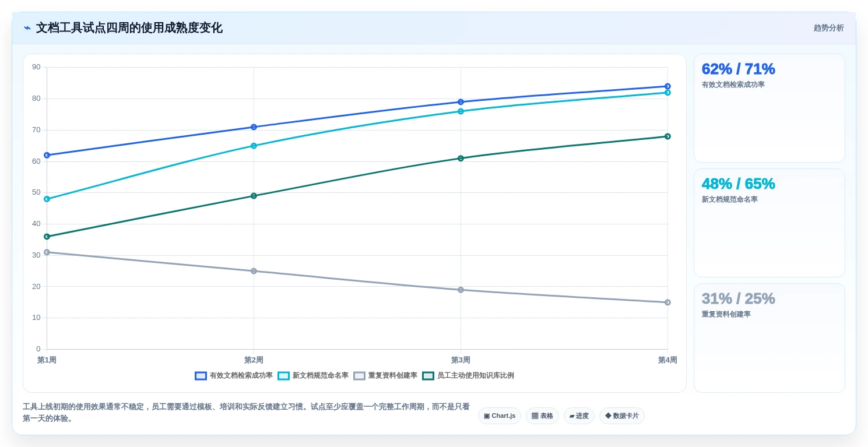Screen dimensions: 868x447
Task: Toggle 新文档规范命名率 legend series
Action: click(x=313, y=375)
